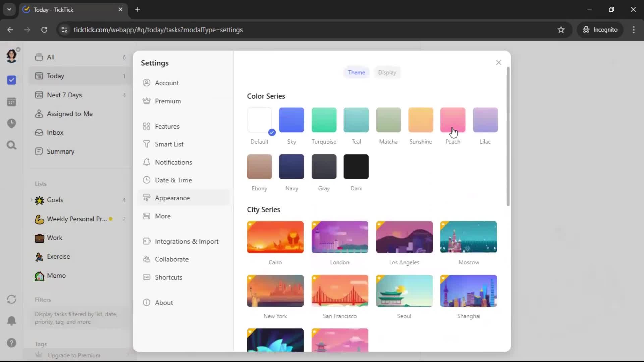Expand the Goals list chevron
The image size is (644, 362).
pos(31,200)
